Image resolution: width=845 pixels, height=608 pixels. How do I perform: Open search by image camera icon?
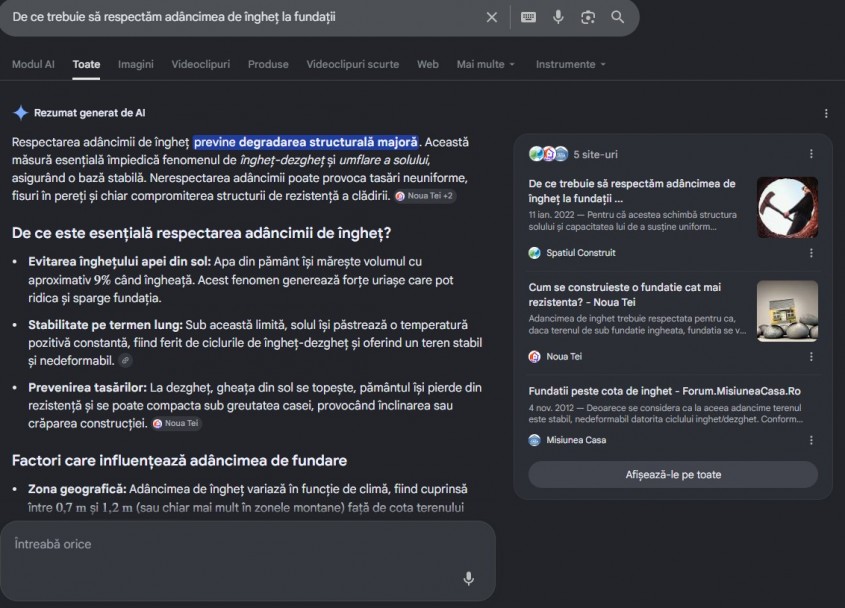[x=588, y=17]
